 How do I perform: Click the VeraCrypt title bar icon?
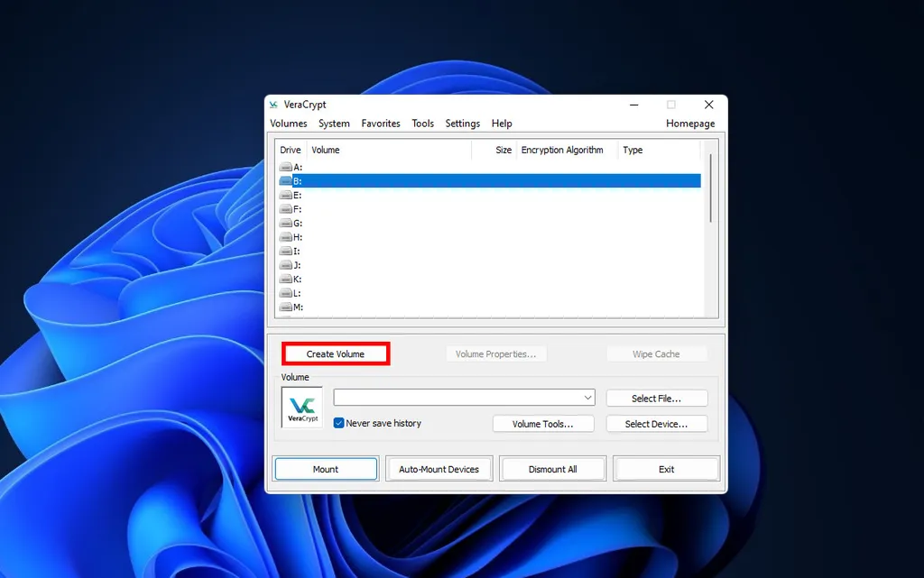(x=273, y=105)
